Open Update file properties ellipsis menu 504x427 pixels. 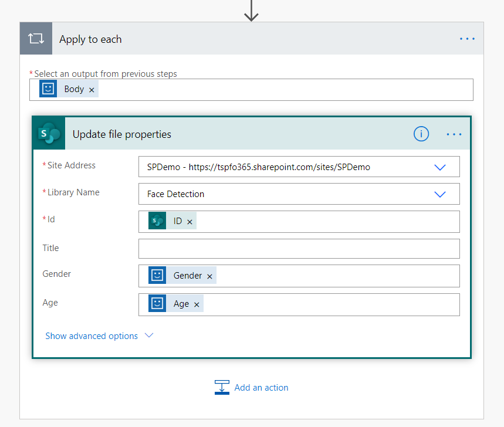coord(454,134)
